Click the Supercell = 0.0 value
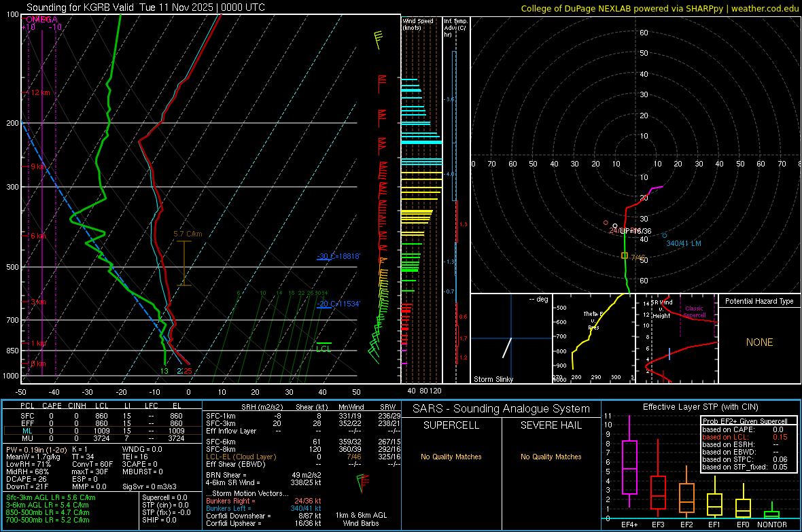802x532 pixels. pos(164,497)
